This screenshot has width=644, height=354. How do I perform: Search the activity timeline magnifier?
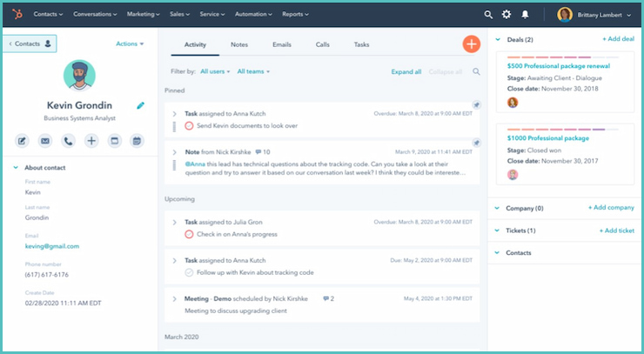coord(476,71)
